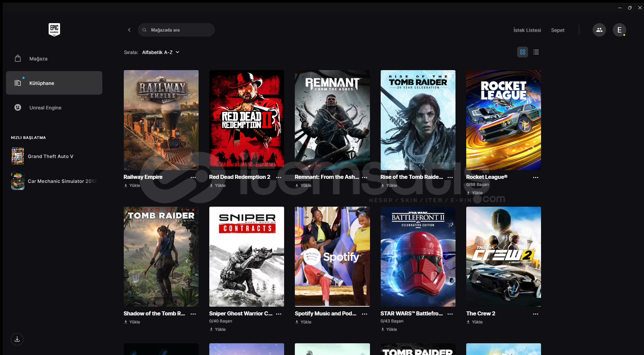Expand the Alfabetik A-Z sort dropdown
Screen dimensions: 644x355
161,52
